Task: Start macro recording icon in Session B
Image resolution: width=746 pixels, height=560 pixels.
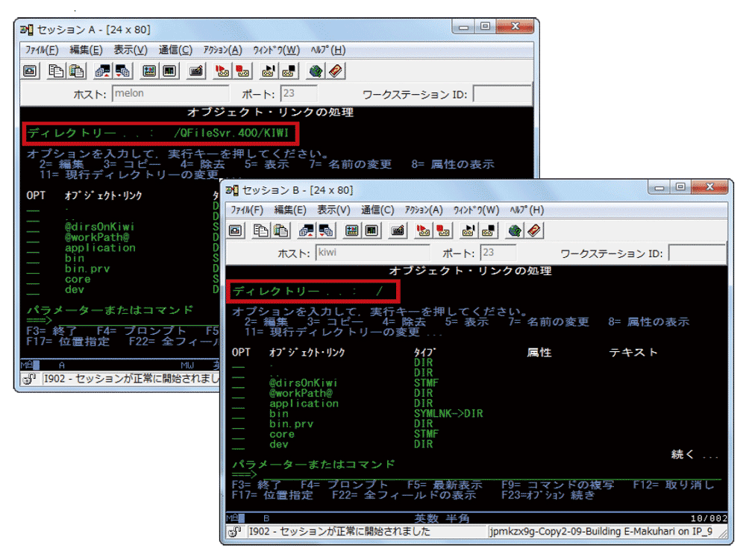Action: 423,230
